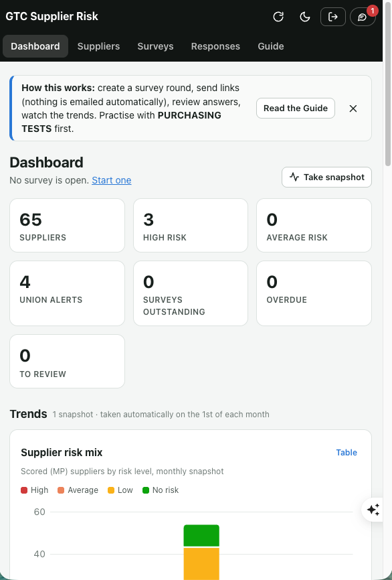
Task: Open the Surveys tab
Action: pyautogui.click(x=156, y=46)
